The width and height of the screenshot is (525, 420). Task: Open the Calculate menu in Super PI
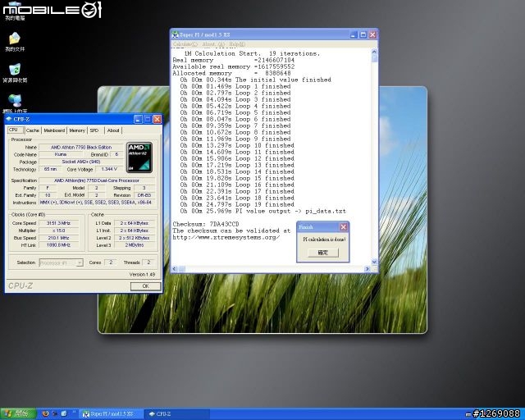[185, 44]
